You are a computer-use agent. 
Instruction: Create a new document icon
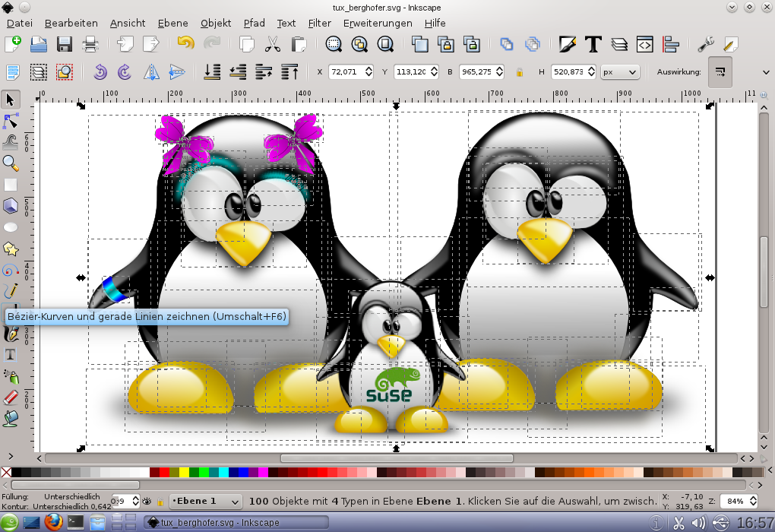click(13, 44)
